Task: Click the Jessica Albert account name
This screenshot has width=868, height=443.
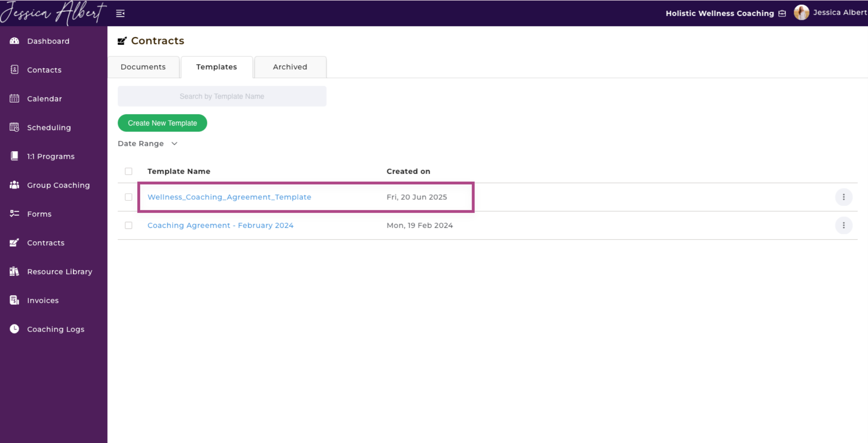Action: (840, 13)
